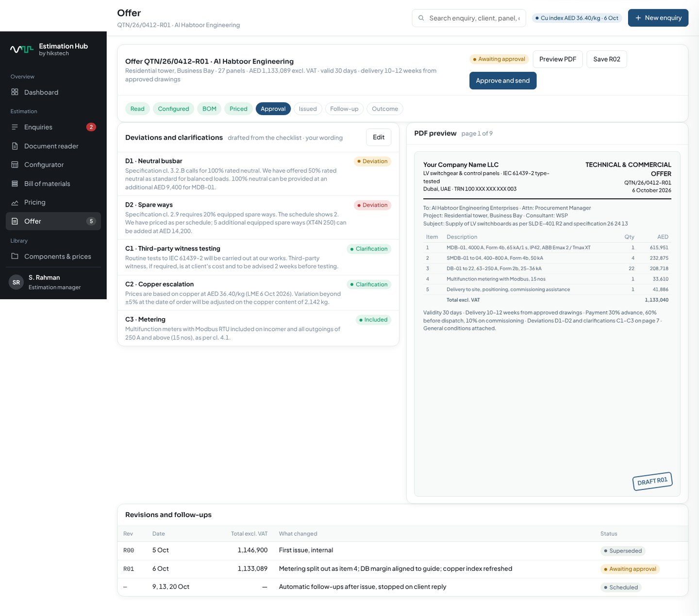Click the Offer count badge showing 5
This screenshot has width=699, height=616.
pos(91,221)
